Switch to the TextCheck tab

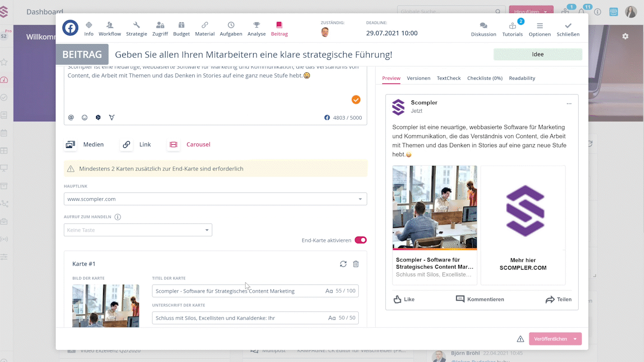[x=448, y=78]
